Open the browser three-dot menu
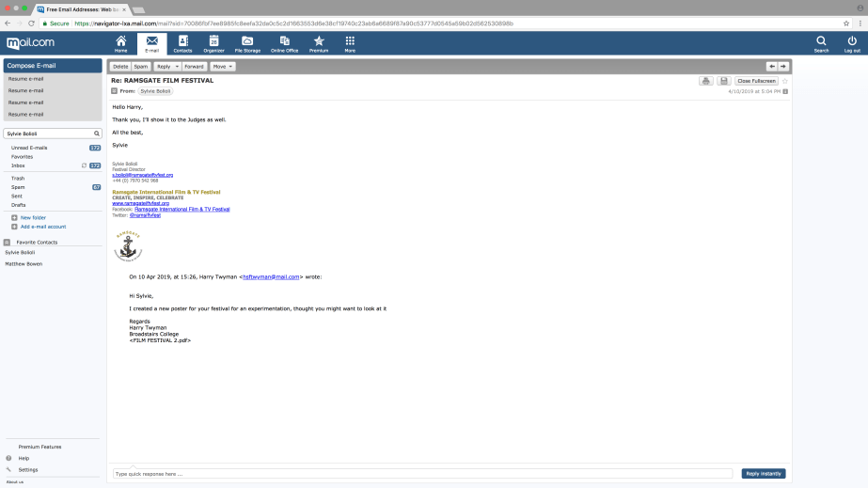Screen dimensions: 868x488 pos(860,24)
